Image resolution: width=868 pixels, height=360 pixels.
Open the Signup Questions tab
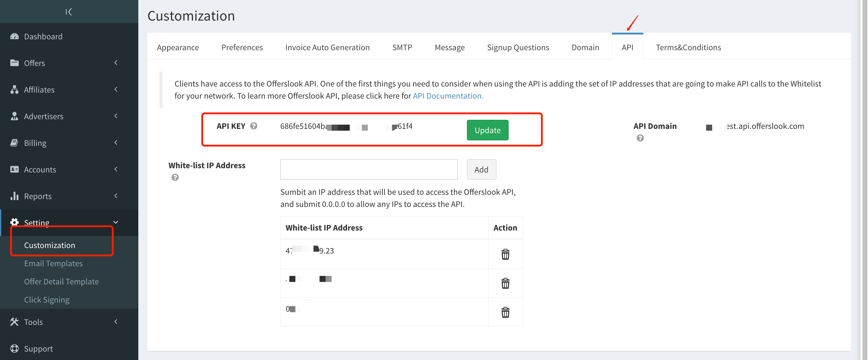pyautogui.click(x=518, y=47)
